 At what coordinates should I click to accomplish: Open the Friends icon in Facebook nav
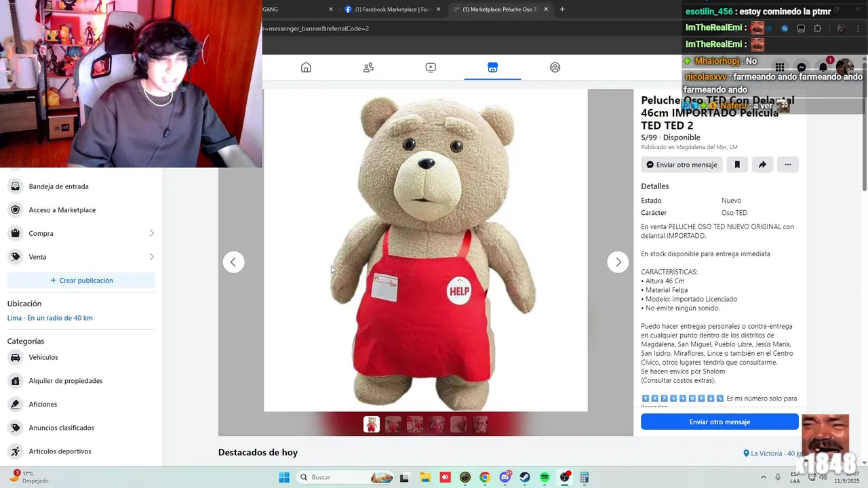(368, 67)
